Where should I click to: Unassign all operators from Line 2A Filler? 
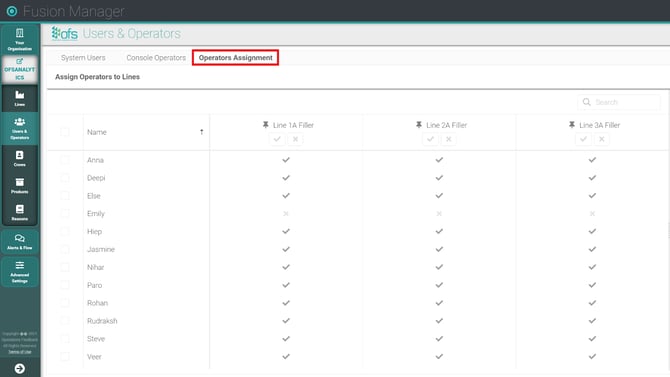click(449, 139)
